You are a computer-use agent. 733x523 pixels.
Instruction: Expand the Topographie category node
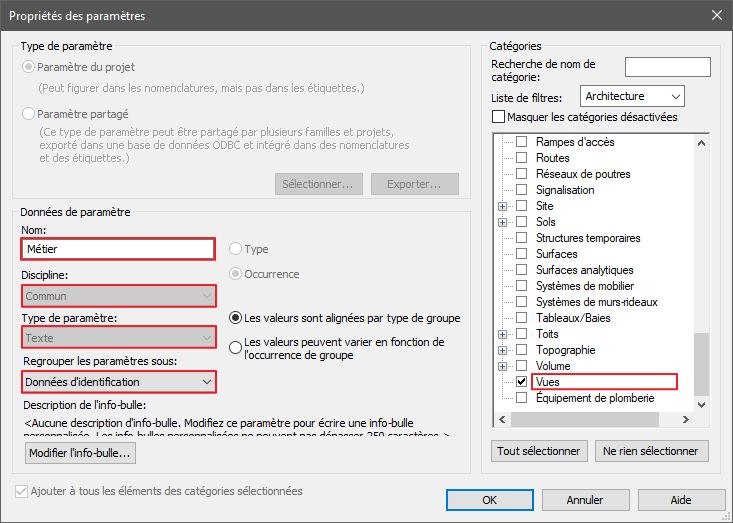coord(503,350)
